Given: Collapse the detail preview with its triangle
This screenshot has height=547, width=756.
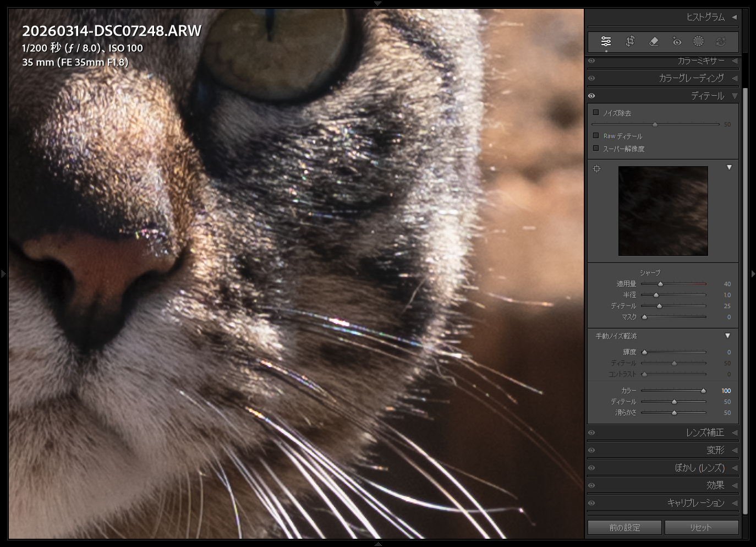Looking at the screenshot, I should click(x=729, y=167).
